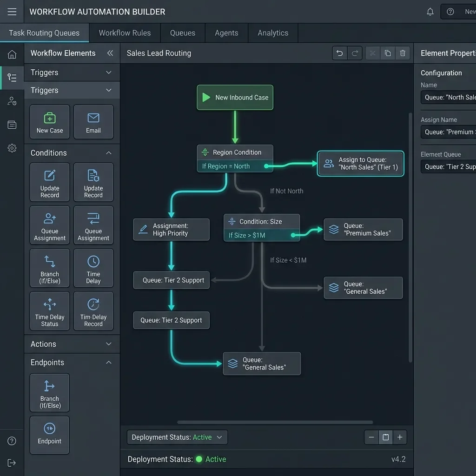Open the Agents tab
Screen dimensions: 476x476
click(x=226, y=33)
